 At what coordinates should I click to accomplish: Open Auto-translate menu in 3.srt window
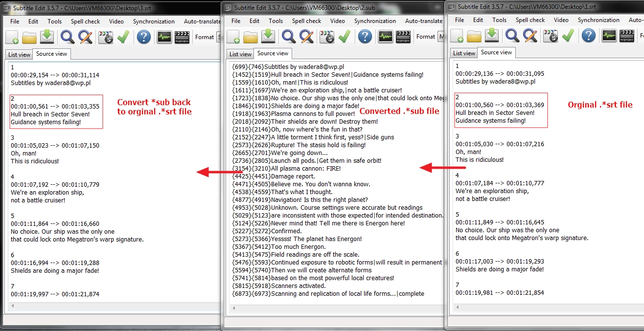click(x=202, y=22)
